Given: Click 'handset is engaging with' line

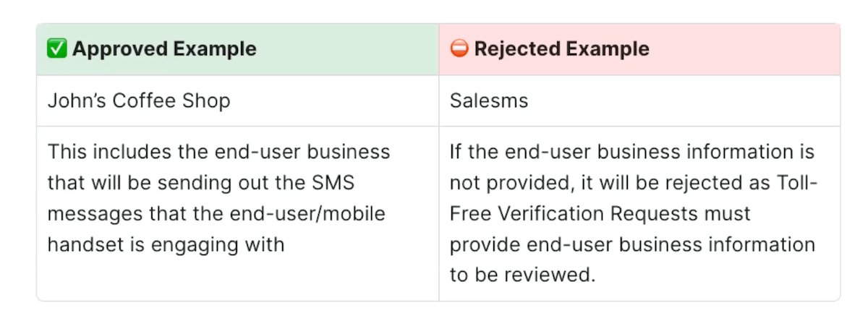Looking at the screenshot, I should tap(166, 244).
